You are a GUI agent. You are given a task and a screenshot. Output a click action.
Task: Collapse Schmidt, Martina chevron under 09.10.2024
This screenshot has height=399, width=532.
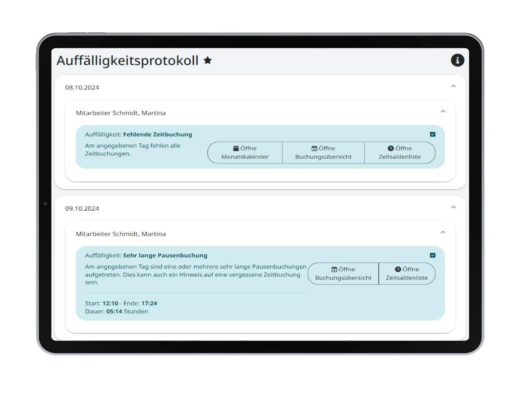pos(442,232)
